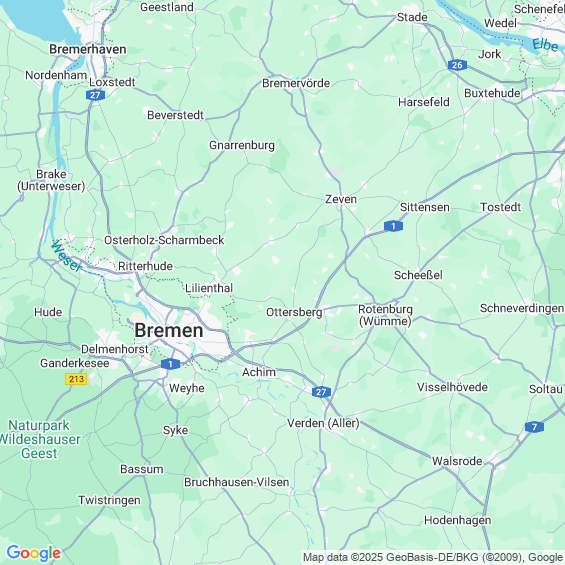Click the A27 shield near Loxstedt

95,95
